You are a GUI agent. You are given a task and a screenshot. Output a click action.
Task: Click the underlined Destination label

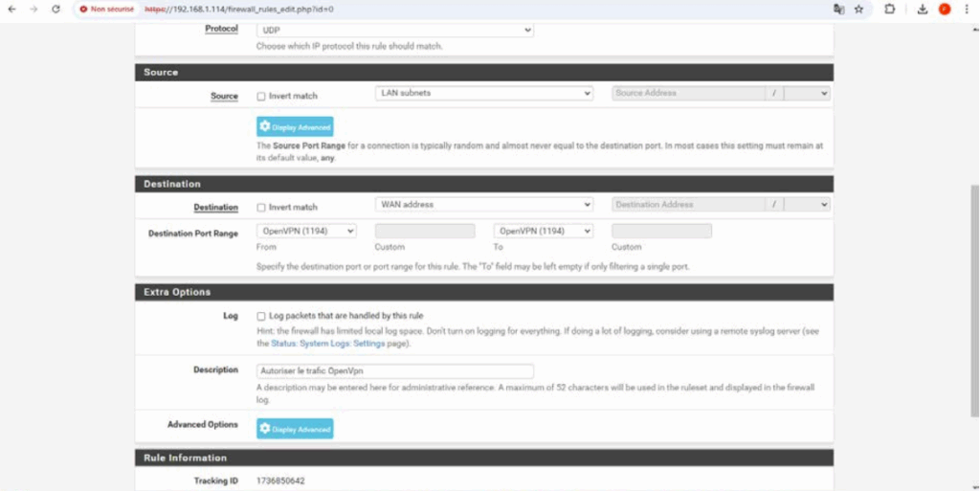[215, 208]
